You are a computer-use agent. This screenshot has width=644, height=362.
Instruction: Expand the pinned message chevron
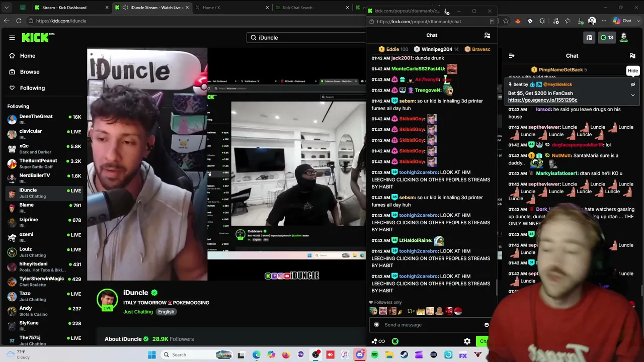pos(633,95)
